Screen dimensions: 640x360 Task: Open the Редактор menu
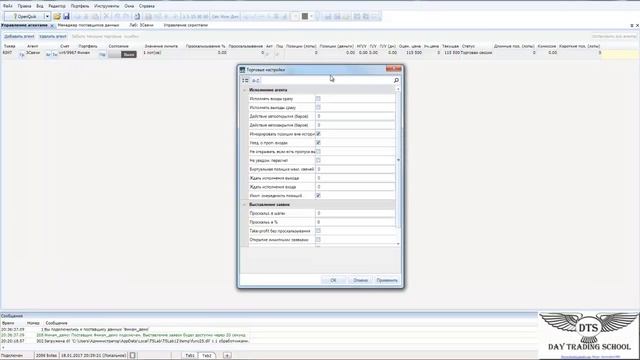pyautogui.click(x=57, y=6)
